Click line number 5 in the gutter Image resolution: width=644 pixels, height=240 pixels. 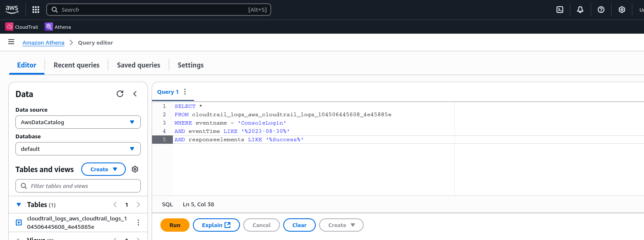click(x=164, y=140)
